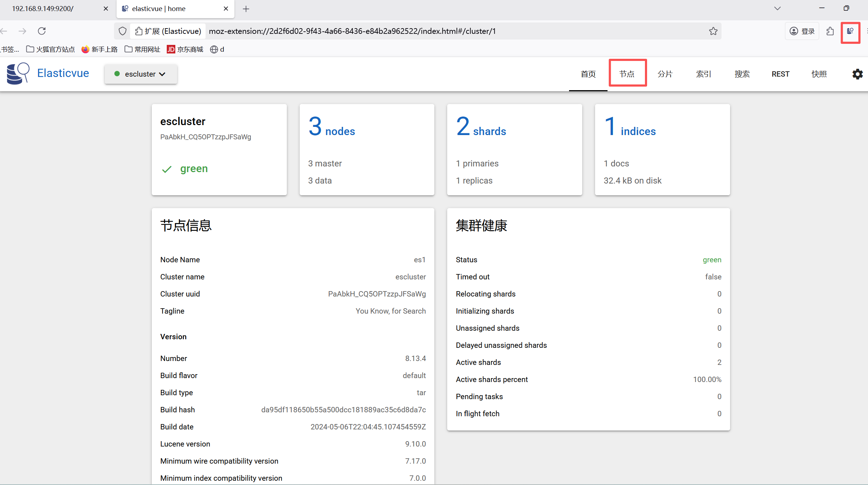Screen dimensions: 868x485
Task: Open the extensions puzzle icon
Action: [x=830, y=31]
